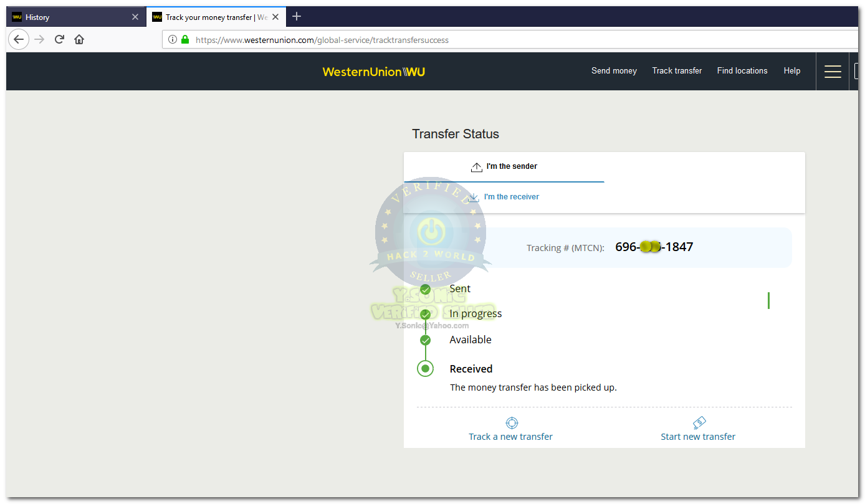
Task: Click the money icon above Start new transfer
Action: [x=699, y=422]
